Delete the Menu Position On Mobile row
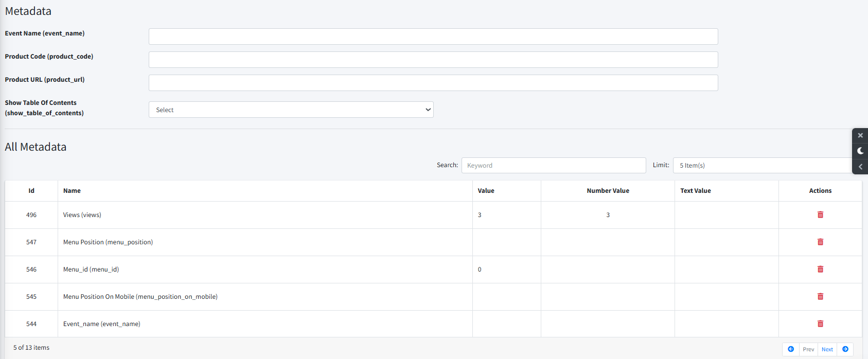Viewport: 868px width, 359px height. coord(820,296)
